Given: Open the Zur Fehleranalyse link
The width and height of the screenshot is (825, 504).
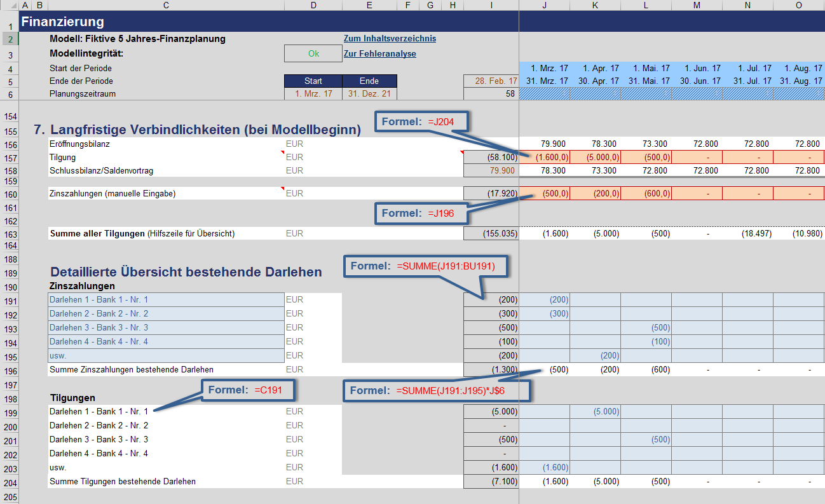Looking at the screenshot, I should (379, 54).
